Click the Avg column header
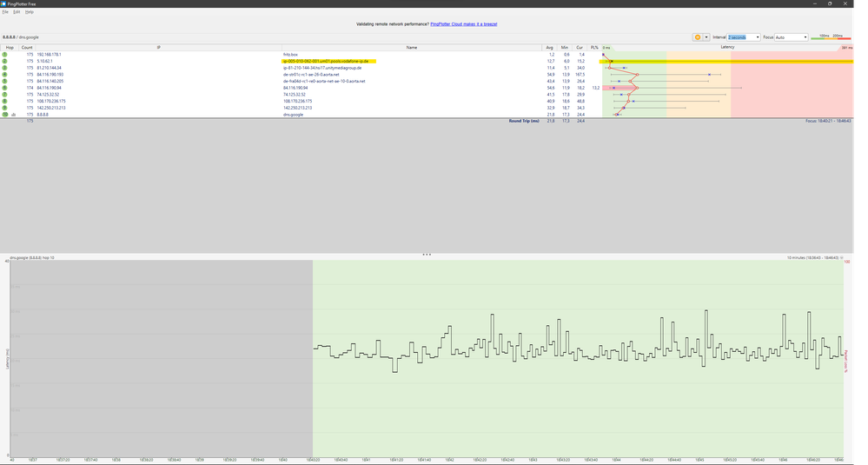Screen dimensions: 868x465 pos(549,47)
